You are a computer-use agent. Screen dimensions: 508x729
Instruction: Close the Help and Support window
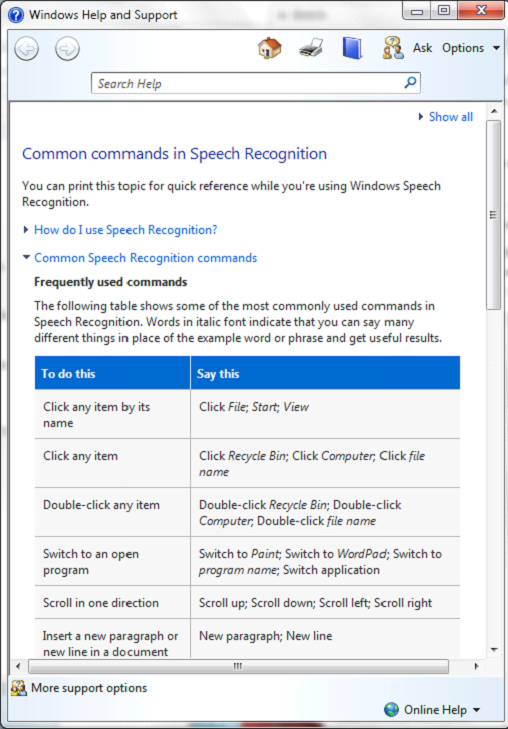click(x=481, y=10)
